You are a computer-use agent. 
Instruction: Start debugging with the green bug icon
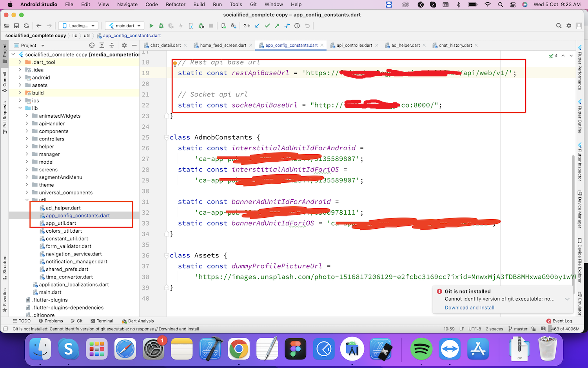[x=161, y=26]
